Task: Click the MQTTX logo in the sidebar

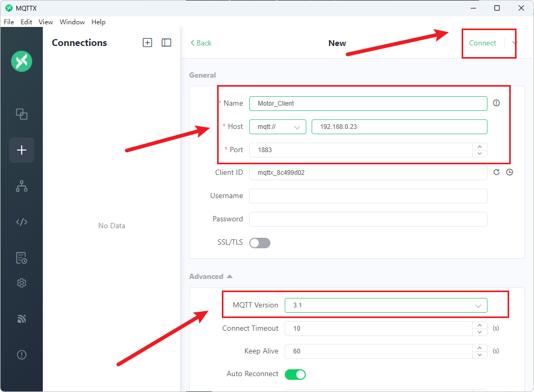Action: click(x=22, y=61)
